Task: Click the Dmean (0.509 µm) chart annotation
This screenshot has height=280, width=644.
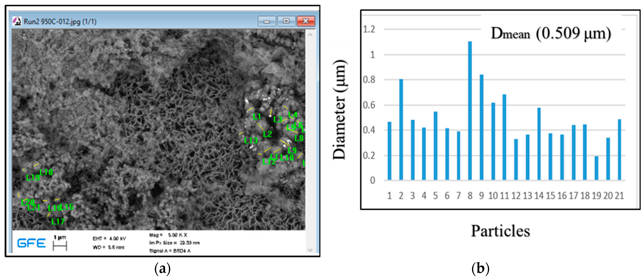Action: click(x=551, y=34)
